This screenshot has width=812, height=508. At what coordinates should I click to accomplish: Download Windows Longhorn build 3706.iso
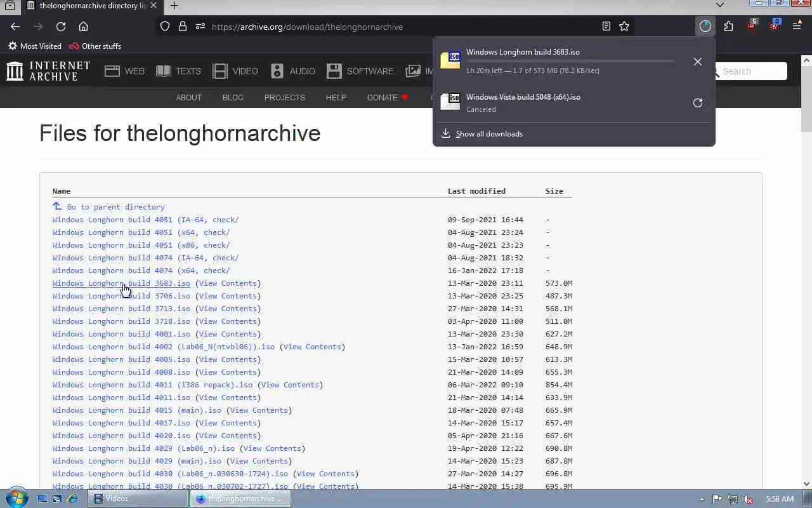tap(121, 296)
